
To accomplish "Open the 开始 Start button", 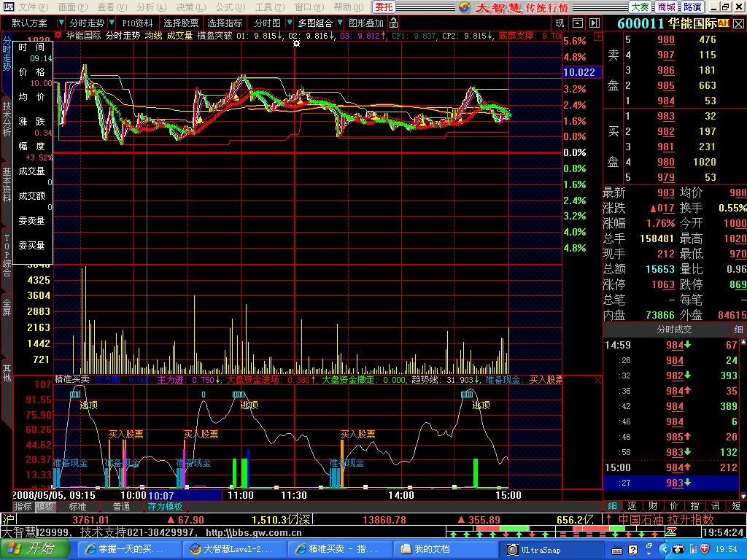I will [x=28, y=549].
